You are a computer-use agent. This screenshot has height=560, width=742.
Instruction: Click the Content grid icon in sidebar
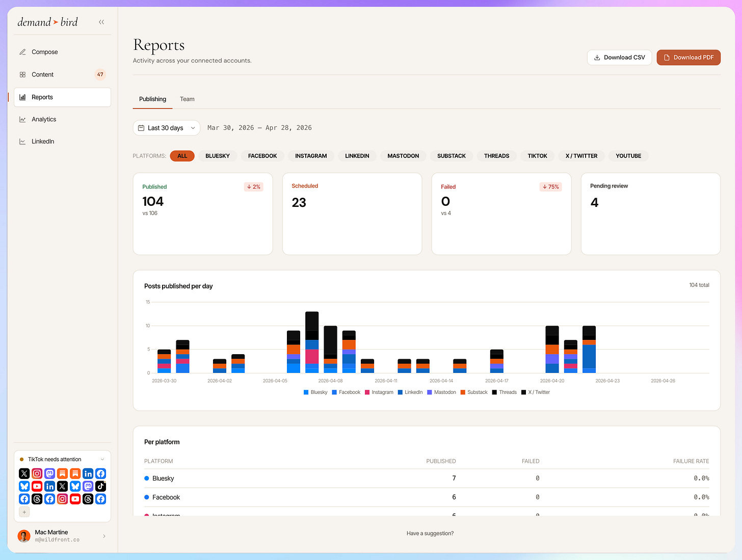coord(22,74)
